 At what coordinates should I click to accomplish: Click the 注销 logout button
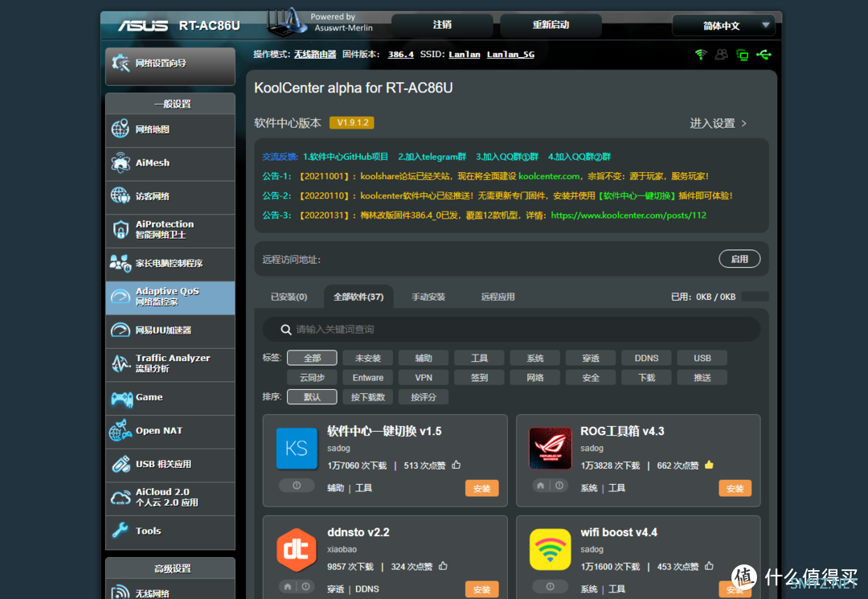tap(442, 26)
